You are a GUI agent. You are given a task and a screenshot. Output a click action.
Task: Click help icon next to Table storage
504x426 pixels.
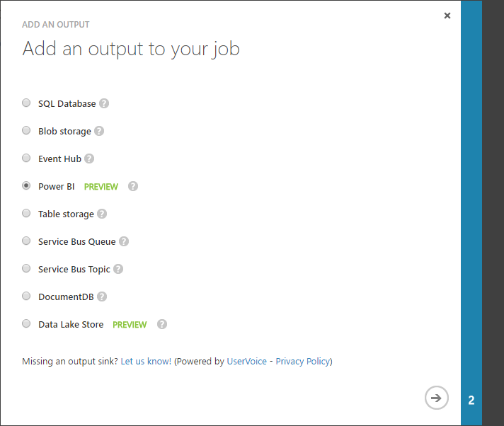click(102, 214)
